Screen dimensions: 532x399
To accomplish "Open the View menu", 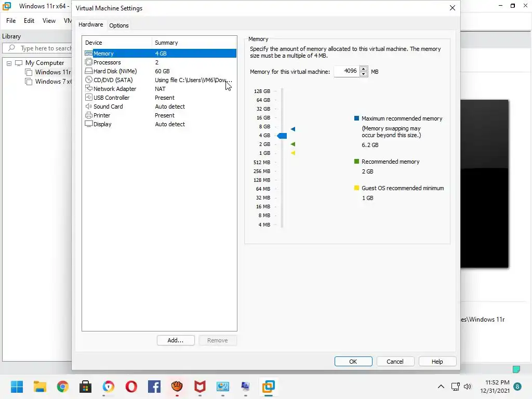I will click(x=49, y=21).
